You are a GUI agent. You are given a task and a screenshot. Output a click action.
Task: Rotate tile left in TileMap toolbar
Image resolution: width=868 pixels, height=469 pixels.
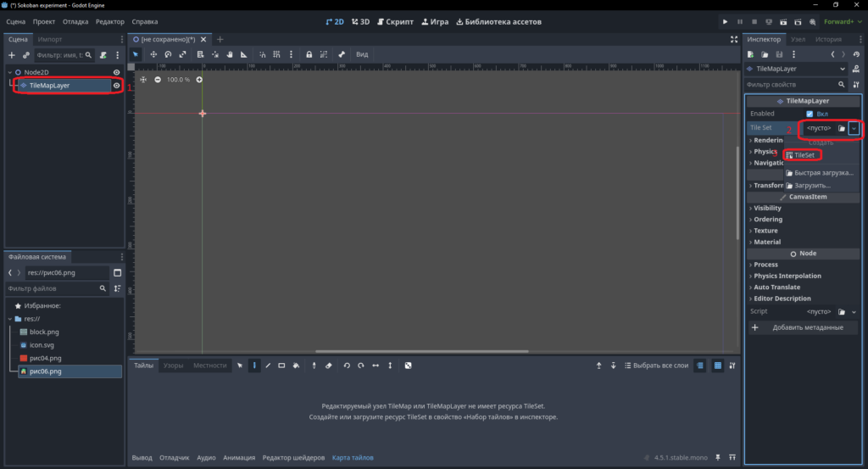pyautogui.click(x=347, y=366)
